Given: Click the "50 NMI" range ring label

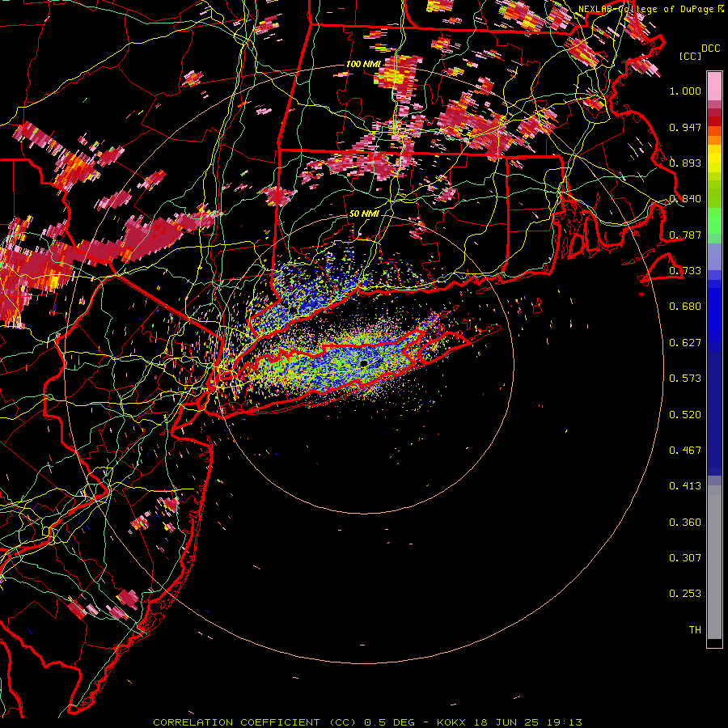Looking at the screenshot, I should 364,214.
